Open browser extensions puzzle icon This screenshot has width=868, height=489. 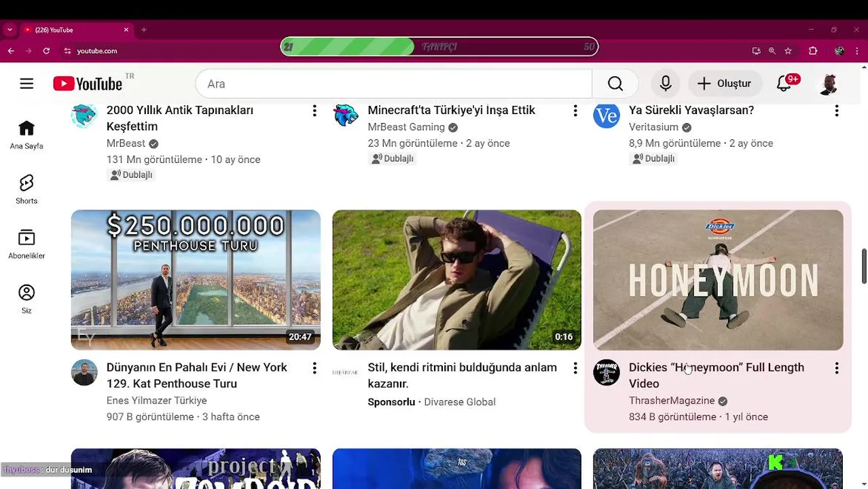click(x=813, y=51)
